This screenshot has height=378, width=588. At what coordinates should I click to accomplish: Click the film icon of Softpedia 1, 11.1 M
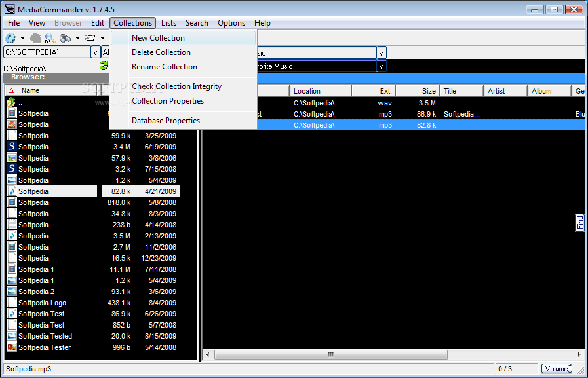pos(12,269)
